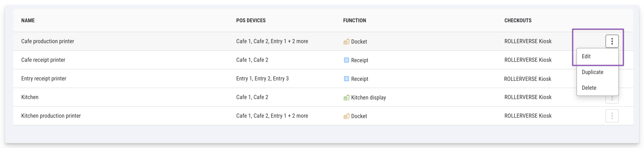
Task: Click the Receipt icon in Cafe receipt printer row
Action: click(346, 60)
